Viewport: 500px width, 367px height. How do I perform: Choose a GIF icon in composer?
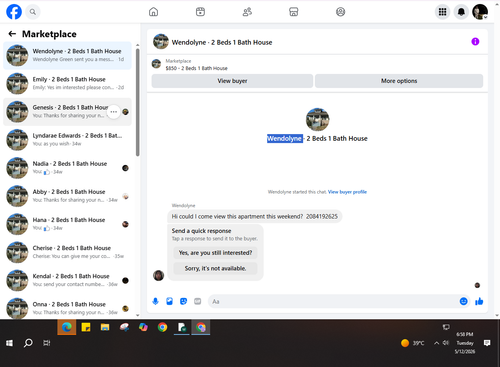198,301
